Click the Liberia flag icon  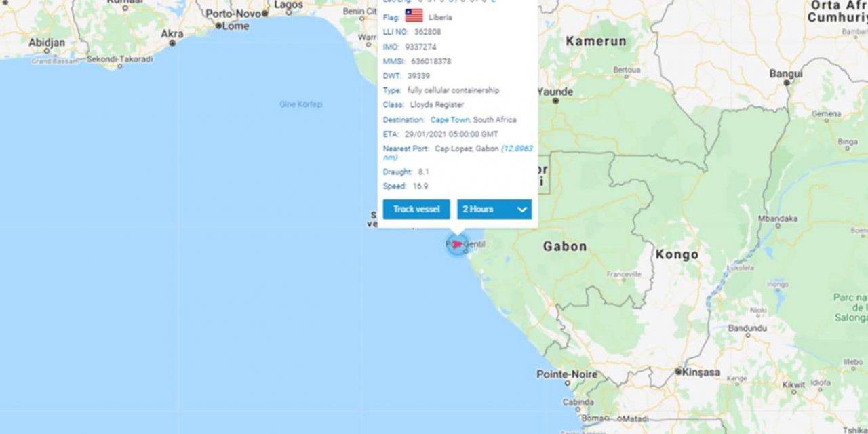point(414,16)
